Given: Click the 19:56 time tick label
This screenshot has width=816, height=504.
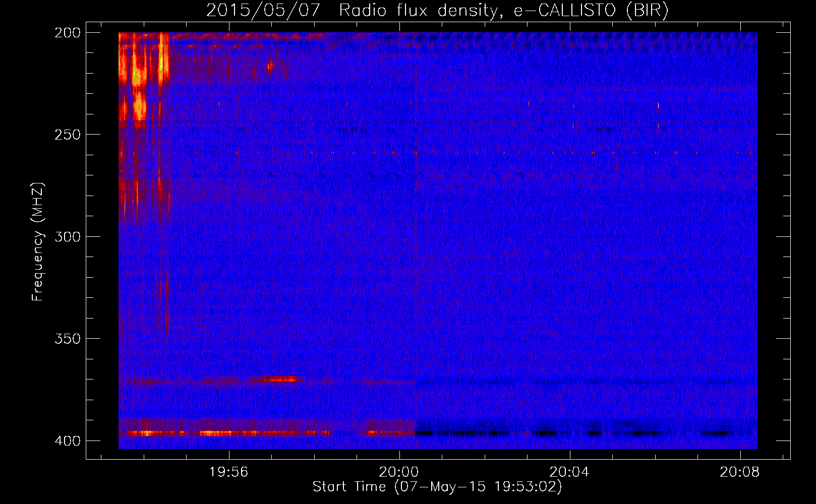Looking at the screenshot, I should click(229, 472).
